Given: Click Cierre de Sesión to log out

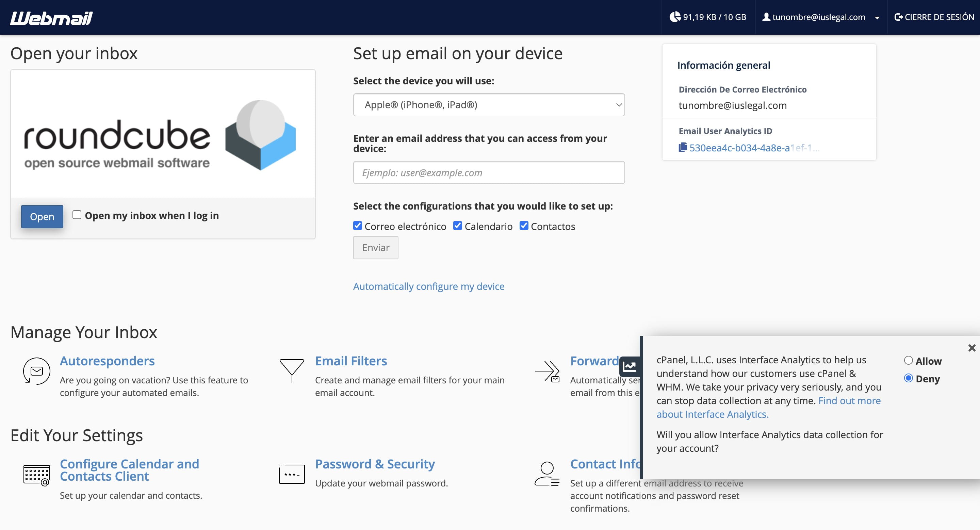Looking at the screenshot, I should 934,17.
